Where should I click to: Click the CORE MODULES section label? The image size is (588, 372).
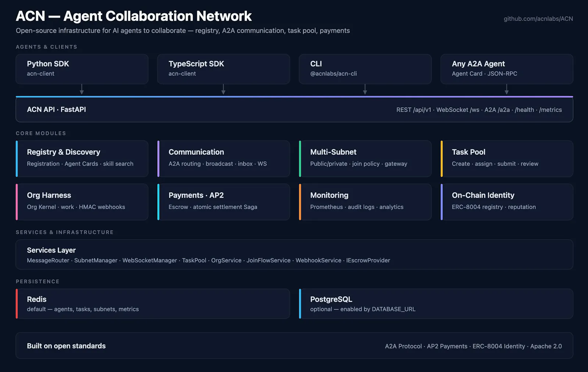pos(41,133)
